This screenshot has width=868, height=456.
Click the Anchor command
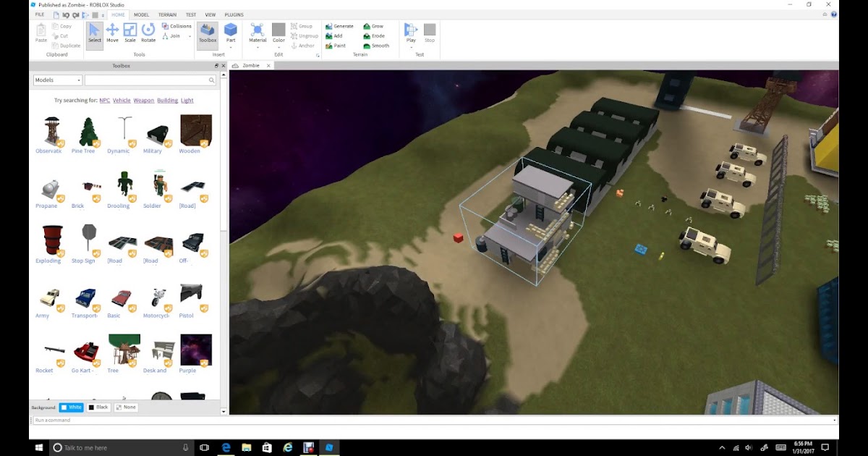point(303,46)
